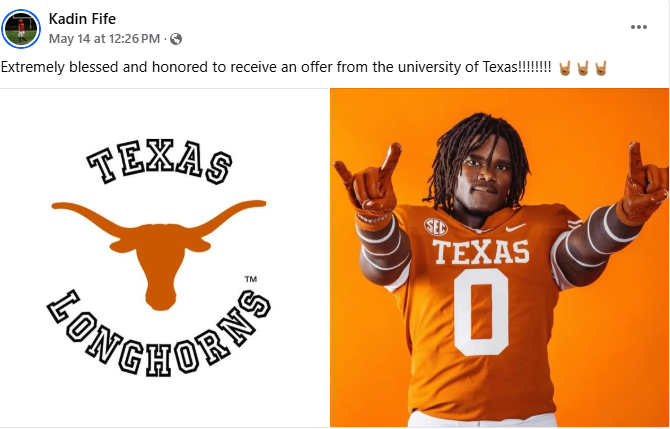Screen dimensions: 670x429
Task: Click the SEC patch on the jersey
Action: [x=435, y=227]
